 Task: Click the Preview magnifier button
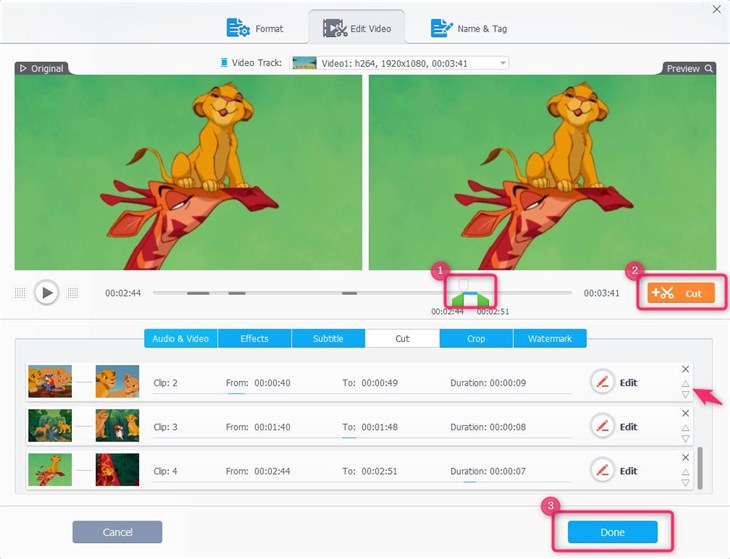(x=689, y=68)
